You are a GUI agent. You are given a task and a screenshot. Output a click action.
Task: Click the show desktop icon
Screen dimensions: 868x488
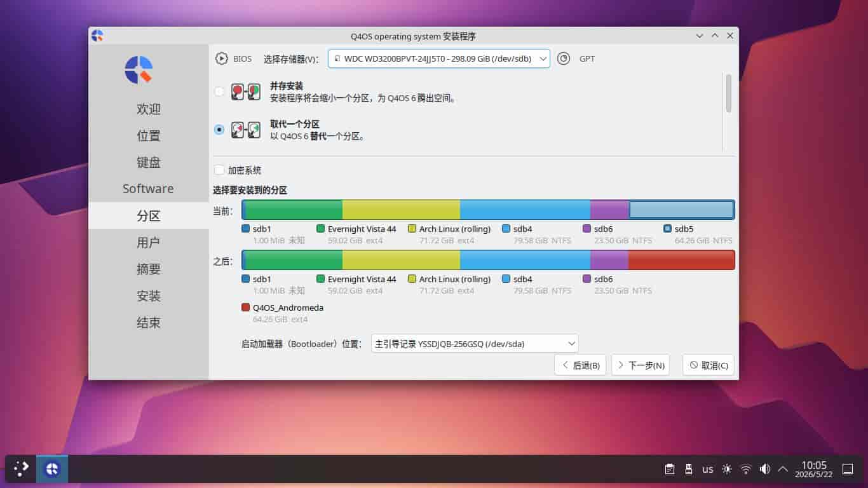848,469
